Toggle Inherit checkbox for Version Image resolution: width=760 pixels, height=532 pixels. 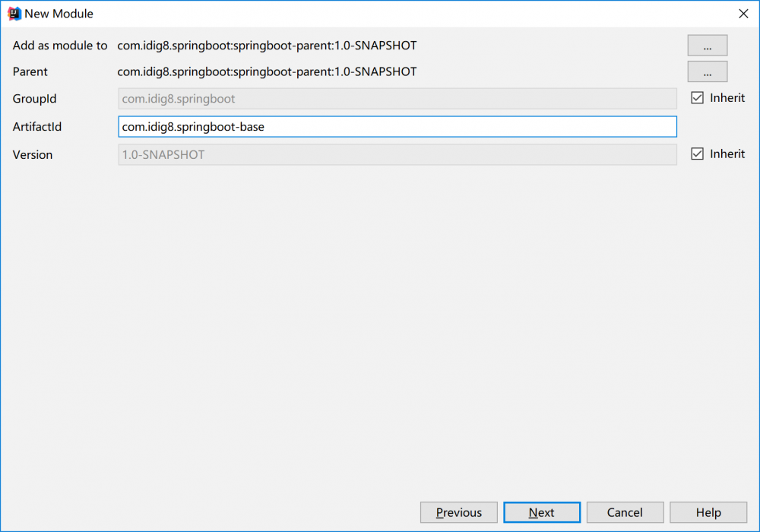pos(697,154)
